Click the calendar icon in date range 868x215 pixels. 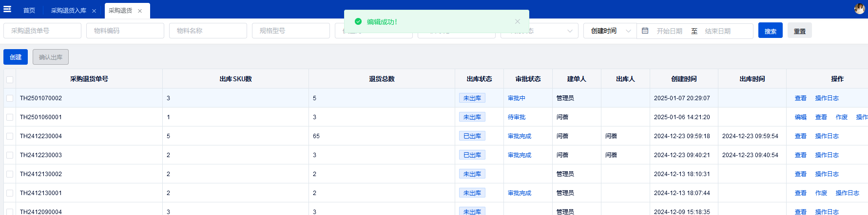coord(645,31)
